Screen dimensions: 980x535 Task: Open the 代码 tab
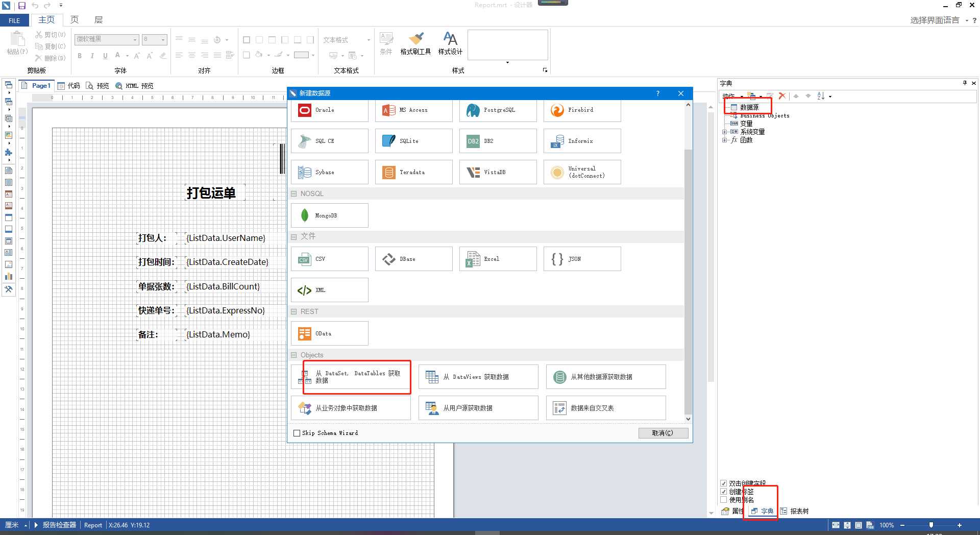coord(69,86)
